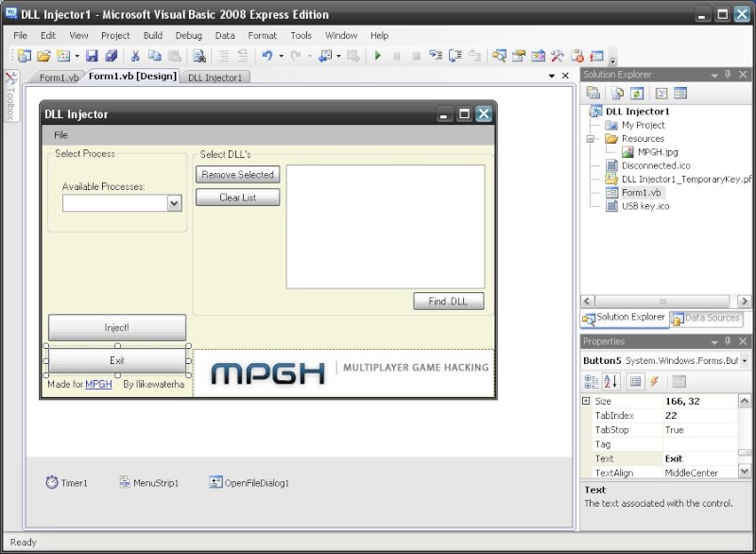Click the Exit button on the form
Viewport: 756px width, 554px height.
tap(116, 360)
